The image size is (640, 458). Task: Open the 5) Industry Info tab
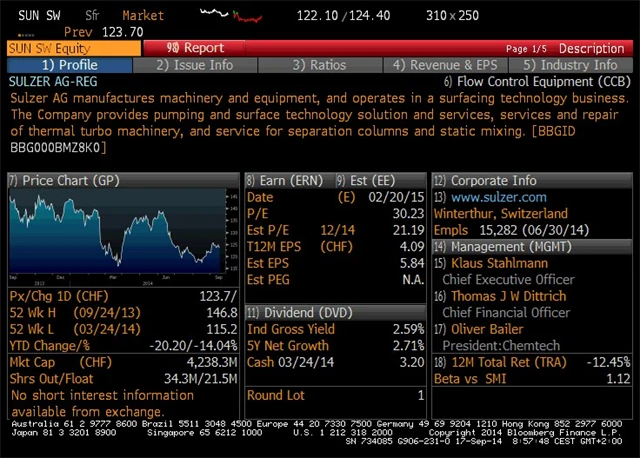(571, 65)
